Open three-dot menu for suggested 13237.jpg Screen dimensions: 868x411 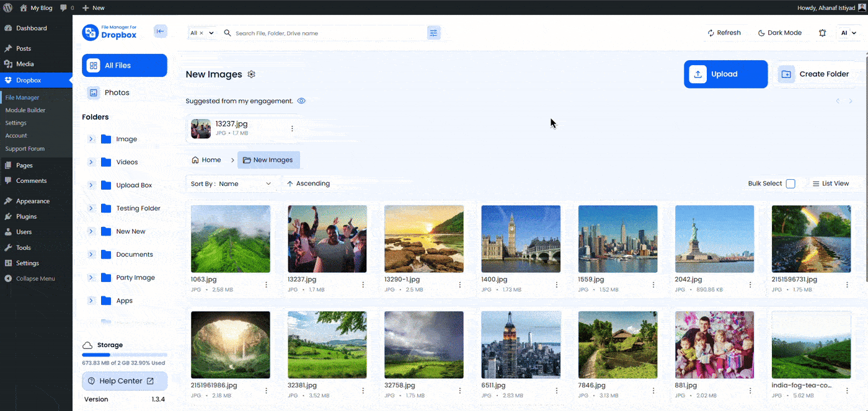[x=292, y=129]
